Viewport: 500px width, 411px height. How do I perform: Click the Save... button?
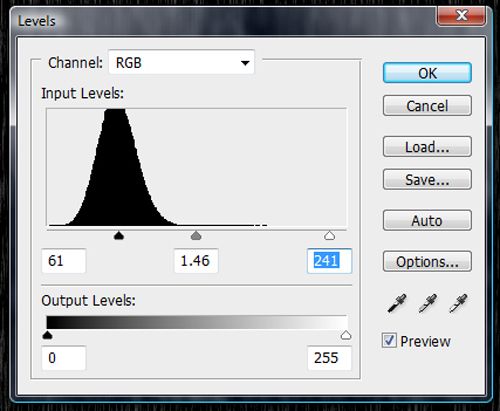(x=427, y=179)
